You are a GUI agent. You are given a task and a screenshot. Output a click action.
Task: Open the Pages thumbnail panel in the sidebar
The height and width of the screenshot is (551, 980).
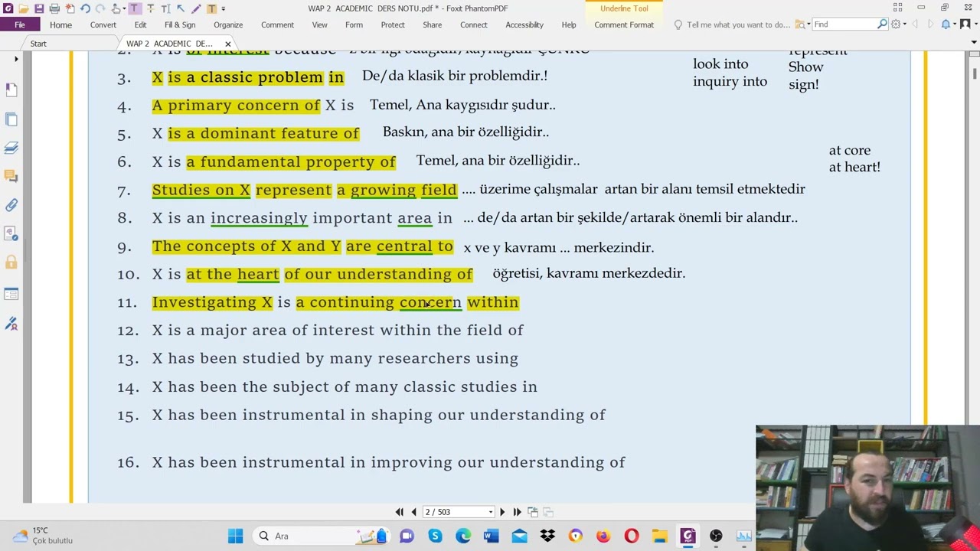coord(11,119)
